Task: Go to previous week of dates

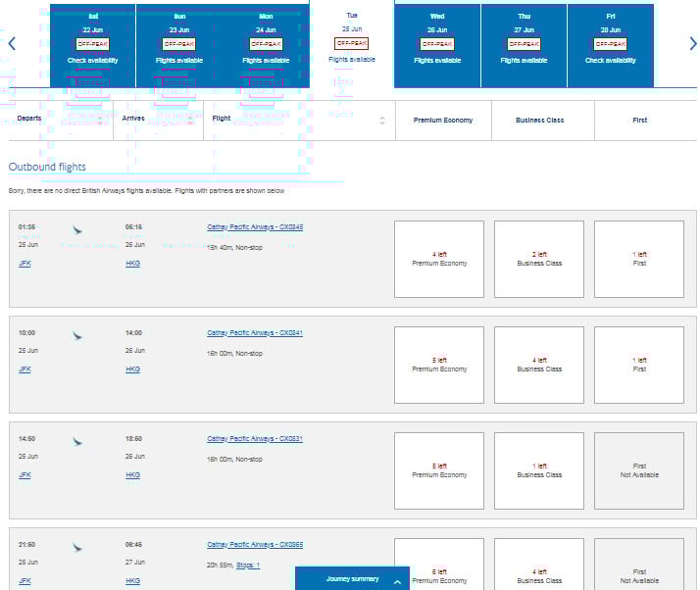Action: click(x=12, y=44)
